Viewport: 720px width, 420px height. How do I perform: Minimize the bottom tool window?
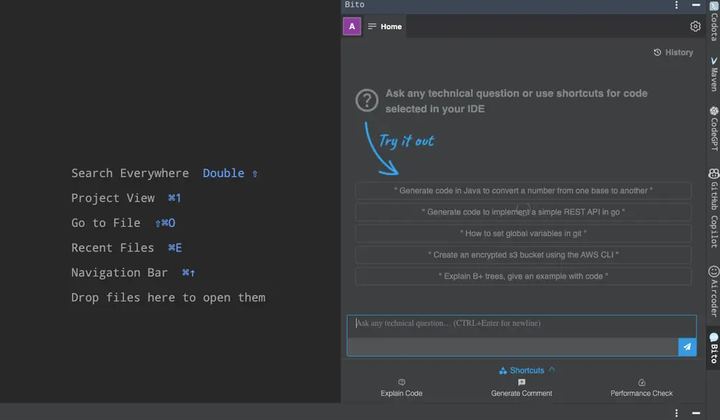pyautogui.click(x=696, y=413)
